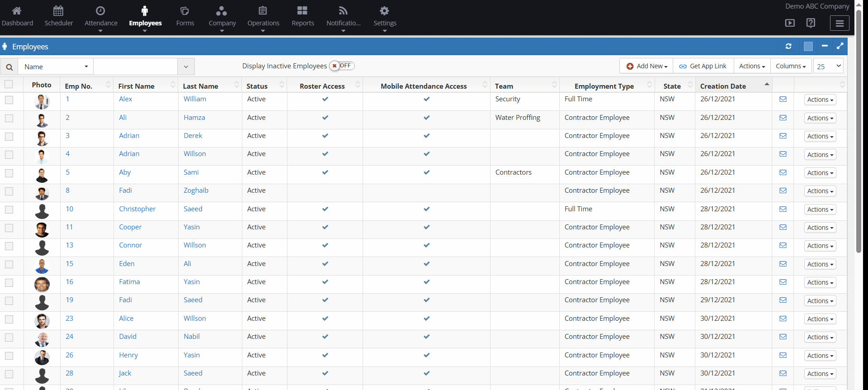Click the expand fullscreen icon in panel header
The width and height of the screenshot is (868, 390).
click(x=840, y=46)
